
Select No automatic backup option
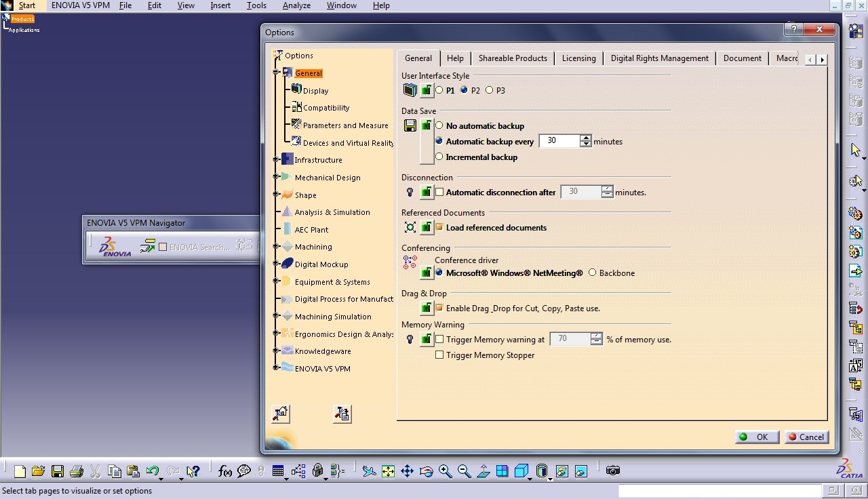pyautogui.click(x=439, y=126)
